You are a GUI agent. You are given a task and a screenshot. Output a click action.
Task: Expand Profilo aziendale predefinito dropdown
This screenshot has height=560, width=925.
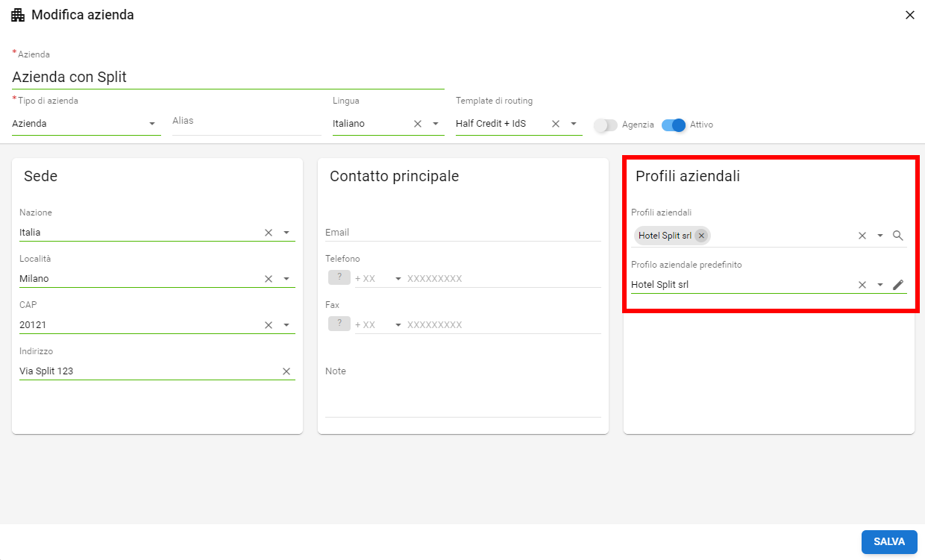pos(880,285)
